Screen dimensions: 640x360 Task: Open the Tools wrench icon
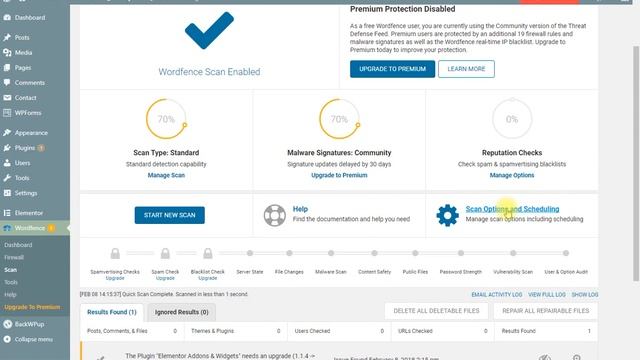coord(7,178)
